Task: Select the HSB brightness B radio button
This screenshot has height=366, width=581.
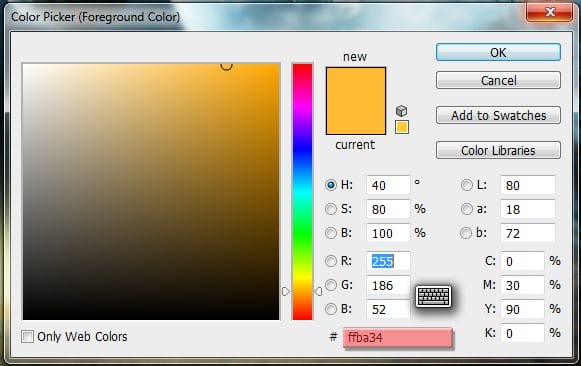Action: click(331, 233)
